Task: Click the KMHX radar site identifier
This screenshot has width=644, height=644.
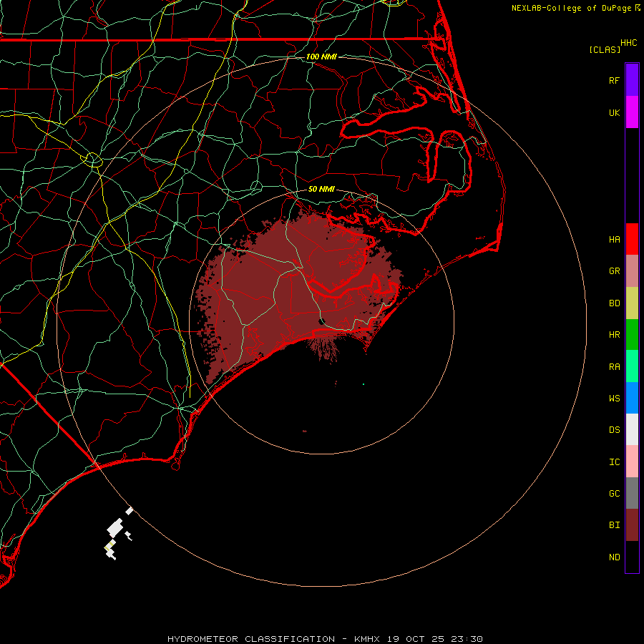Action: [367, 639]
